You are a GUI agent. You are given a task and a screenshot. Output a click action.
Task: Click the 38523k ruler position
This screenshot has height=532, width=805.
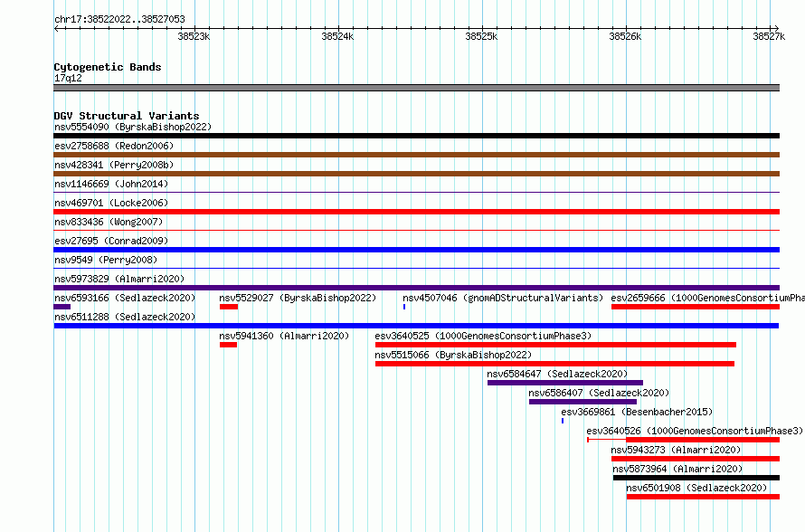pos(194,36)
